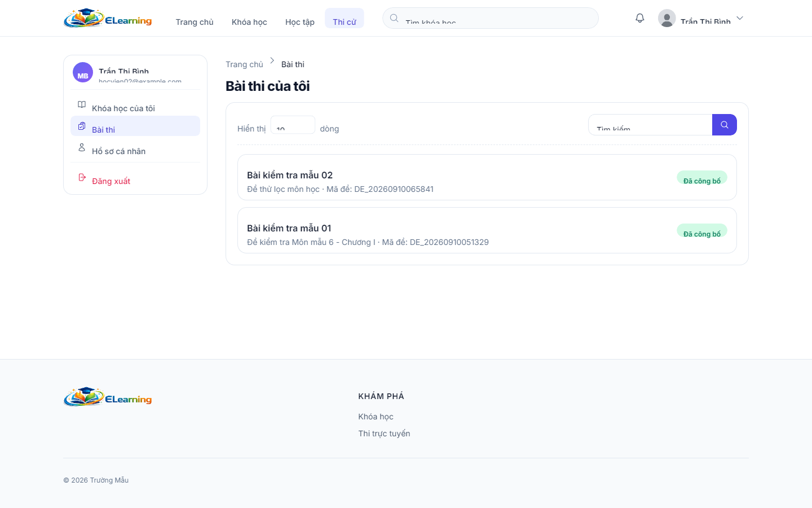The image size is (812, 508).
Task: Open Khóa học của tôi in the sidebar
Action: coord(135,105)
